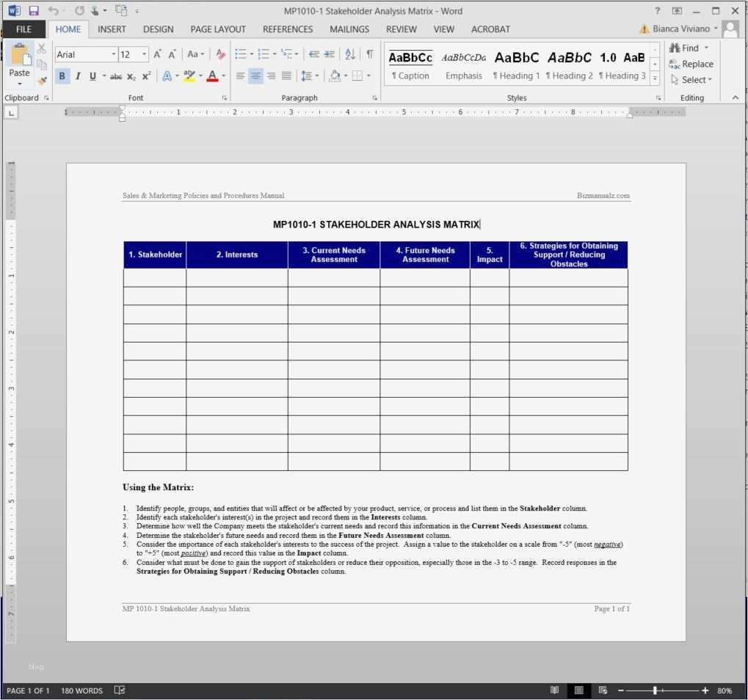Toggle Show/Hide paragraph marks
The height and width of the screenshot is (700, 748).
point(370,54)
